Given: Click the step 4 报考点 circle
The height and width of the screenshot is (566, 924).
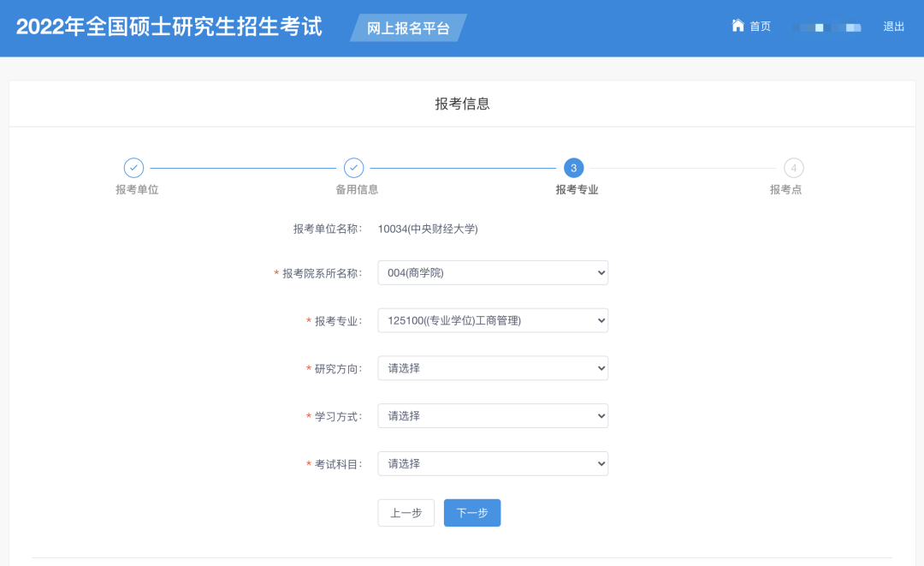Looking at the screenshot, I should (x=794, y=168).
